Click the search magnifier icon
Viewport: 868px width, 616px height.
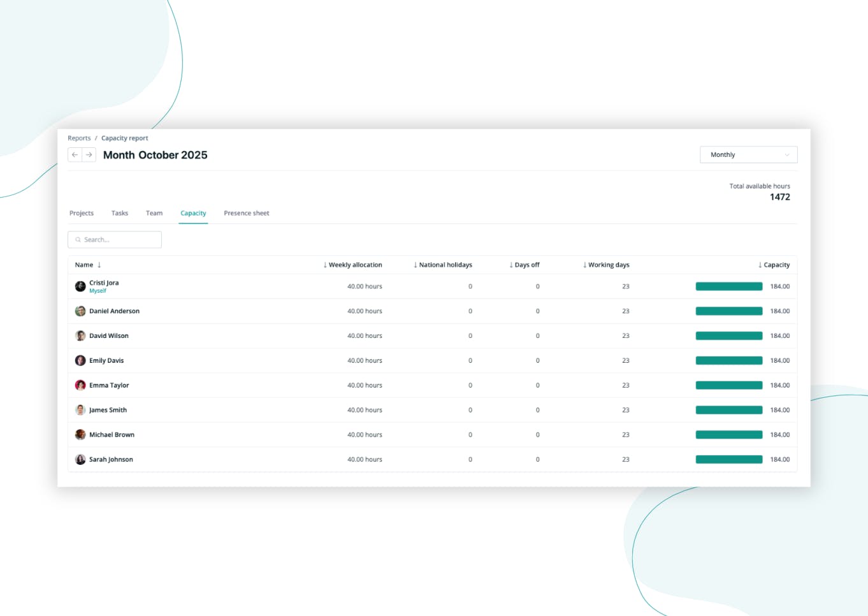coord(77,239)
